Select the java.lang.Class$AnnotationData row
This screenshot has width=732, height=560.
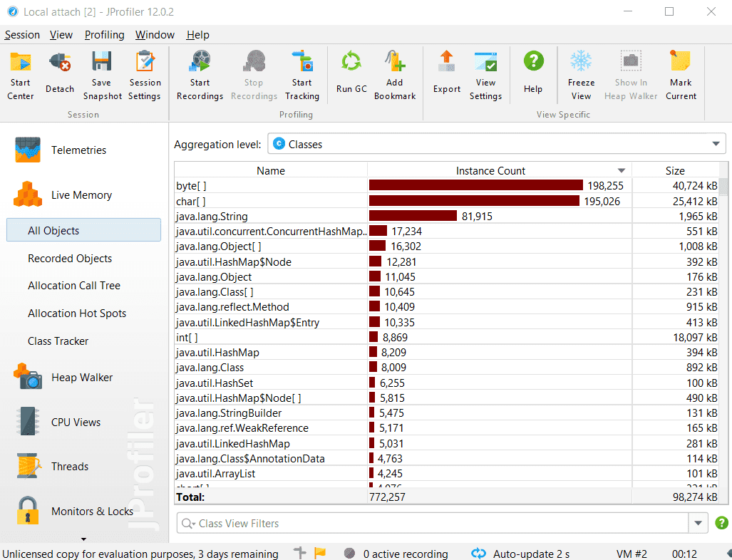(447, 458)
